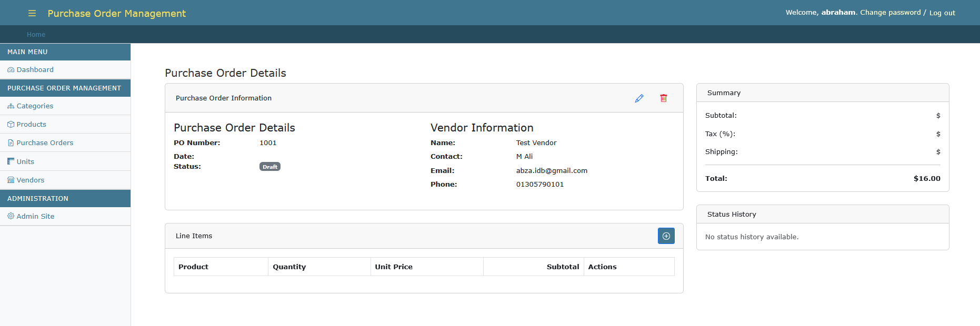This screenshot has height=326, width=980.
Task: Select PO number 1001
Action: (268, 143)
